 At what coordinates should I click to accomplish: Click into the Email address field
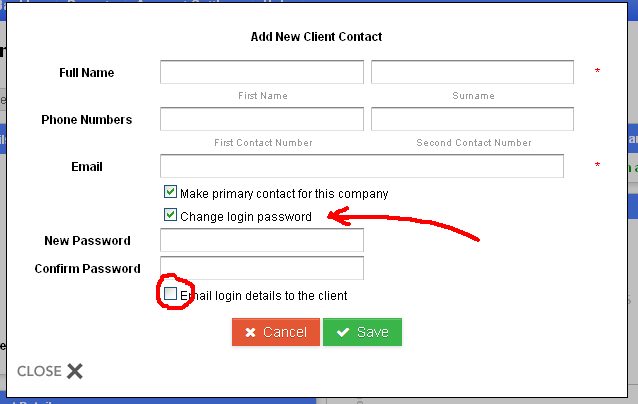[361, 166]
